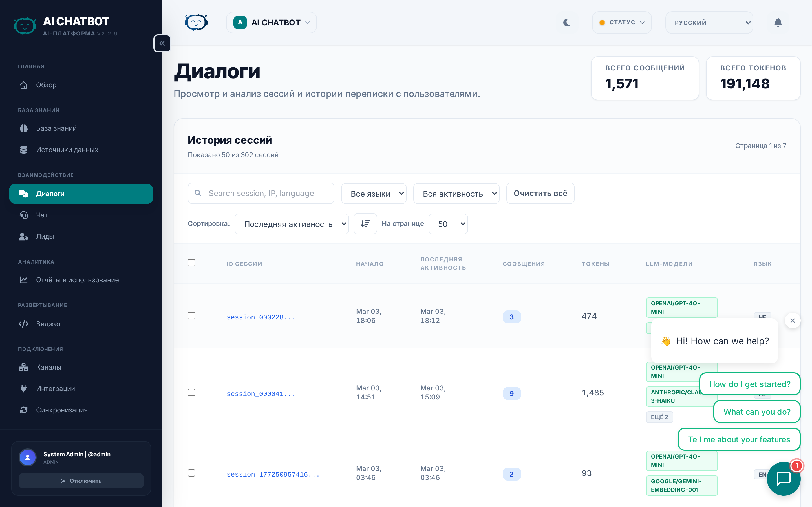
Task: Check the box for session_000041
Action: [191, 392]
